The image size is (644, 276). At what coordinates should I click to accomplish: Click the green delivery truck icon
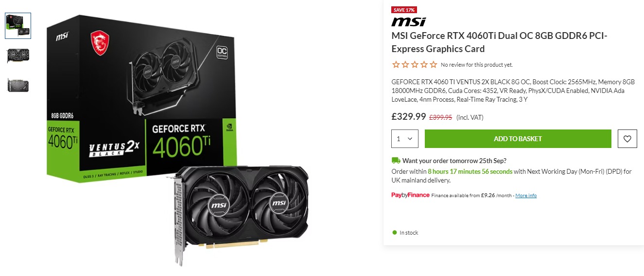click(x=396, y=160)
